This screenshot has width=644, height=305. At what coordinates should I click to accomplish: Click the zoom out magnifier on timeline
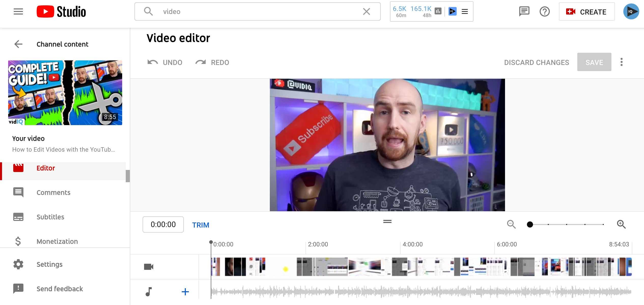click(x=511, y=224)
